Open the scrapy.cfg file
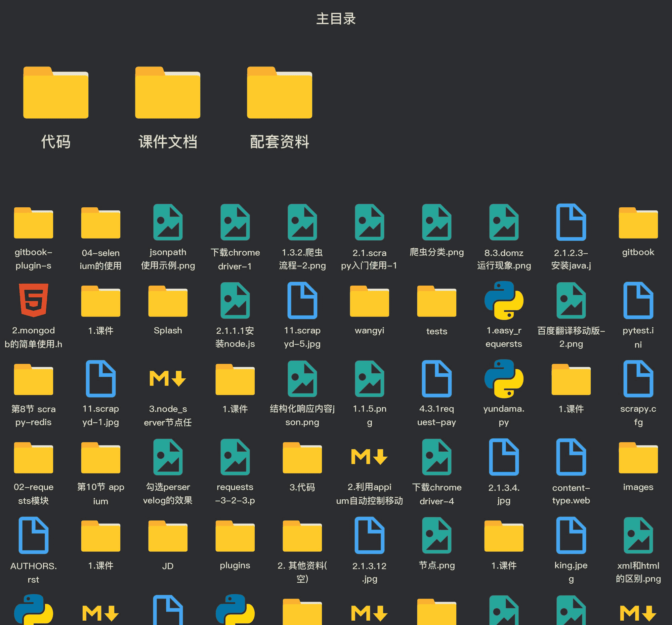Image resolution: width=672 pixels, height=625 pixels. pyautogui.click(x=638, y=379)
